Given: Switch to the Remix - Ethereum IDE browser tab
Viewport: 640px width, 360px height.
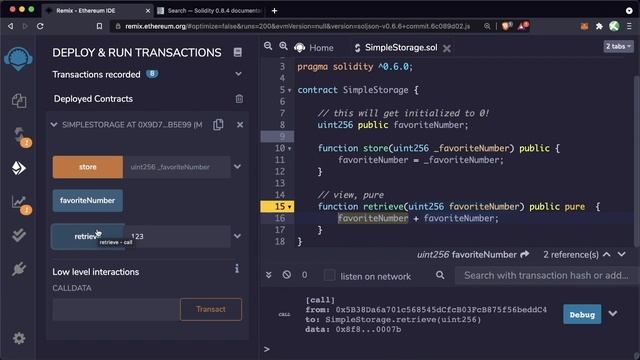Looking at the screenshot, I should pos(97,11).
